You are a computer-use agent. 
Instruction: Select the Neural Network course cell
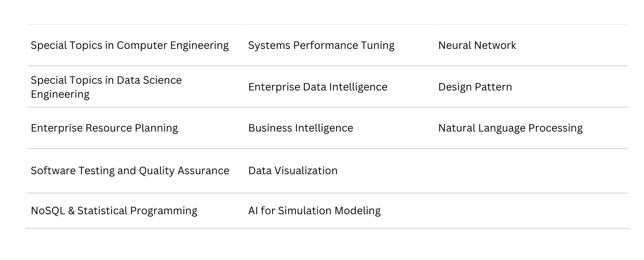(477, 45)
